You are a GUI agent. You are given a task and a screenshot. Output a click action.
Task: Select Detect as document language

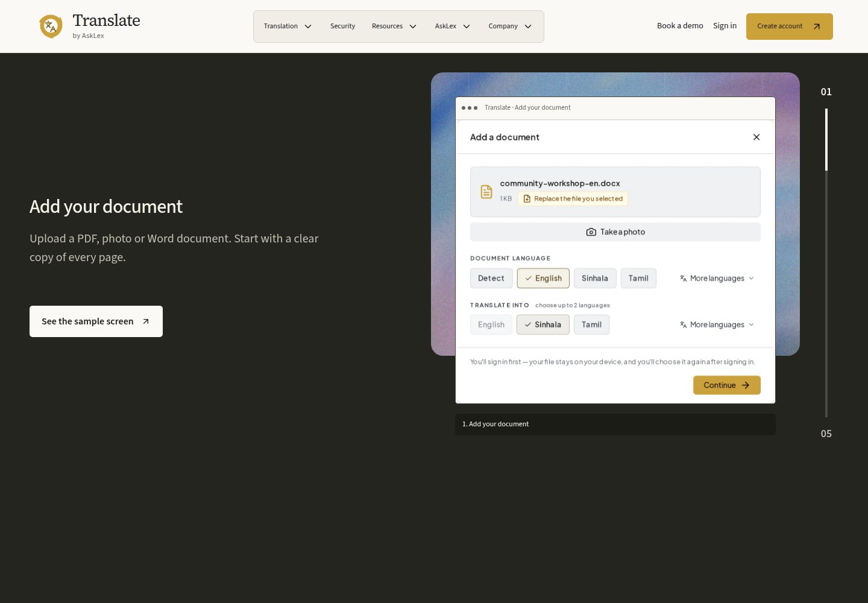tap(491, 279)
